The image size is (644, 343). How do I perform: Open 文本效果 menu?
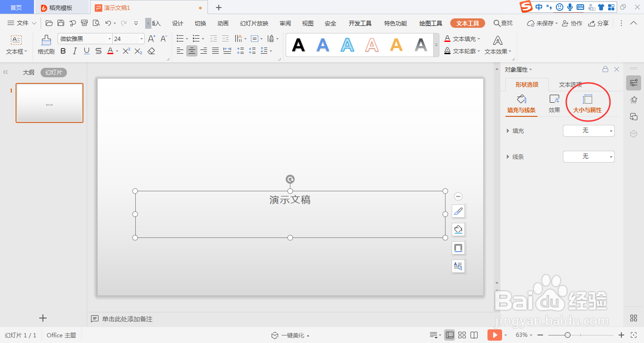[498, 46]
